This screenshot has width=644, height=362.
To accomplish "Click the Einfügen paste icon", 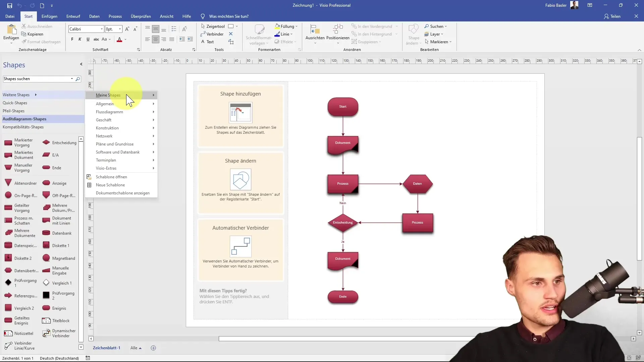I will coord(11,30).
